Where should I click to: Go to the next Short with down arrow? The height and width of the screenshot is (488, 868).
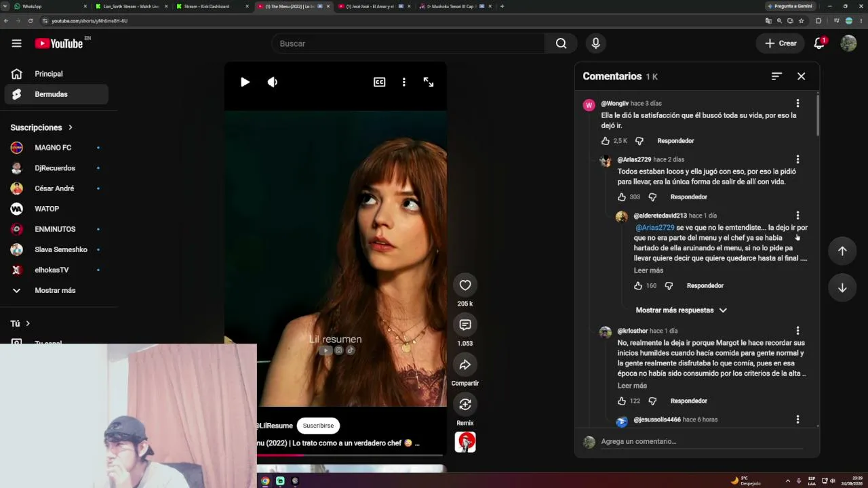tap(842, 287)
